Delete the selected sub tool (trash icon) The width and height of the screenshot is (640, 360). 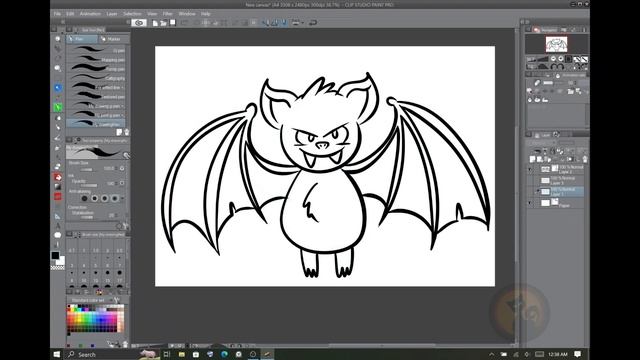127,132
